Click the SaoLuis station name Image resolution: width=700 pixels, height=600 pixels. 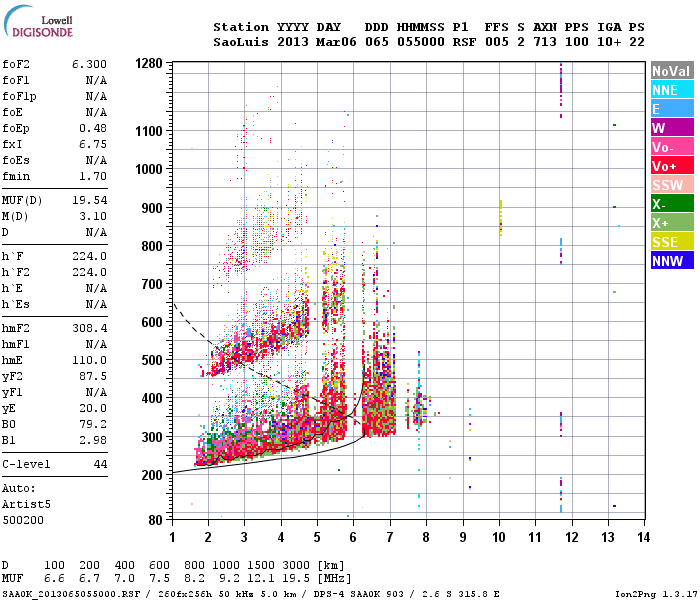pos(241,42)
